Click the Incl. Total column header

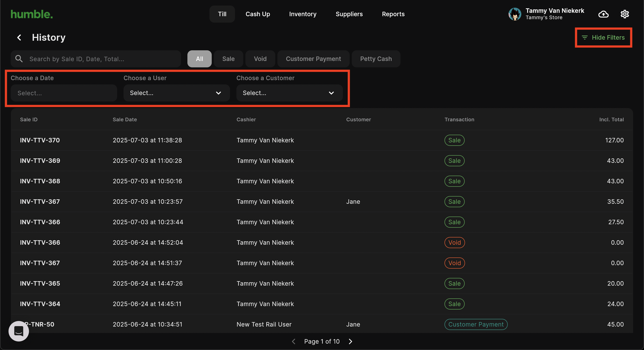point(611,119)
